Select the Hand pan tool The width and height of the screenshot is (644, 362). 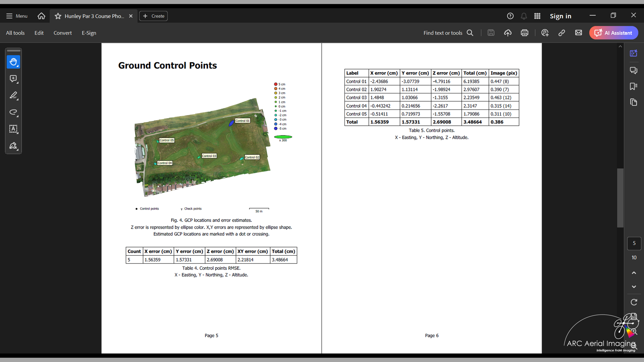point(13,62)
